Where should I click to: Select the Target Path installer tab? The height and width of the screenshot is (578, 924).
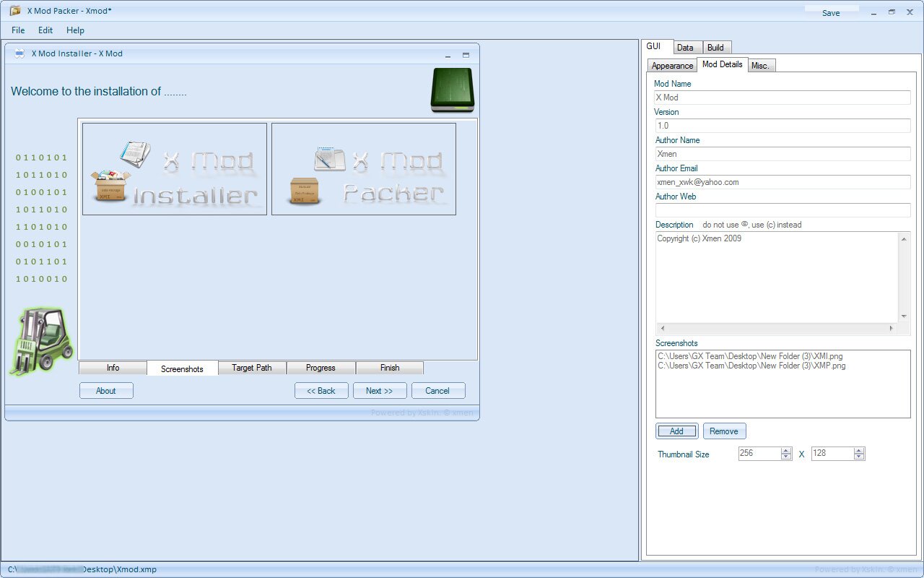click(x=252, y=368)
